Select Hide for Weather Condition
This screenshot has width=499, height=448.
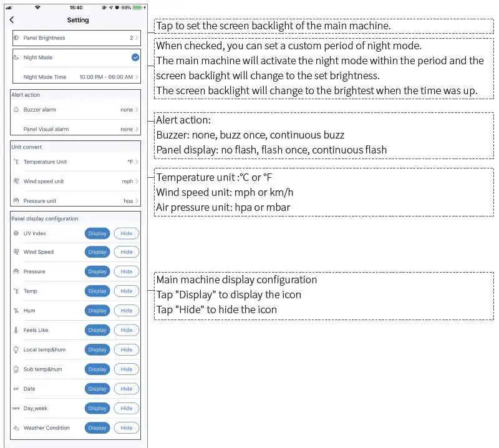pos(127,428)
